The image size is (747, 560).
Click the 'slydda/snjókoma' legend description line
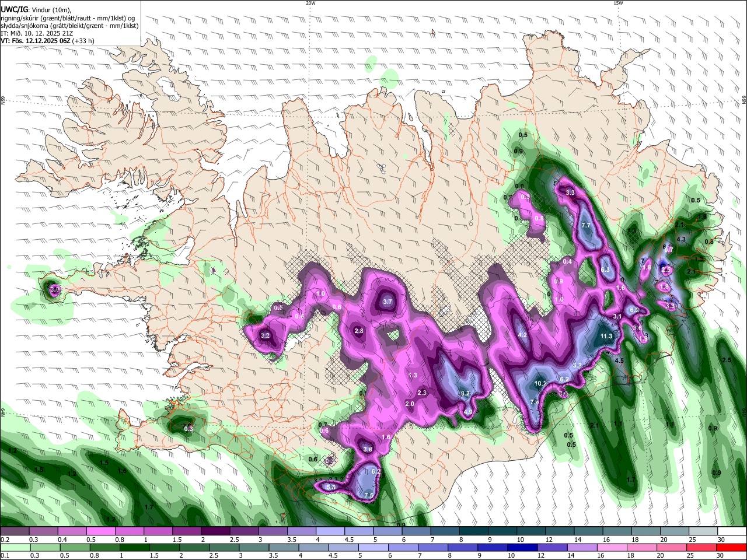(x=69, y=26)
